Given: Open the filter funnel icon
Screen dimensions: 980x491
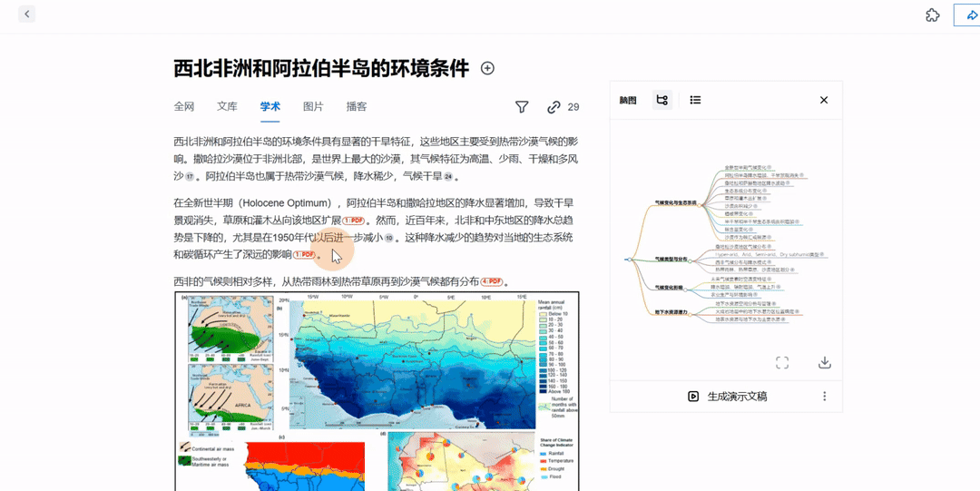Looking at the screenshot, I should [522, 107].
